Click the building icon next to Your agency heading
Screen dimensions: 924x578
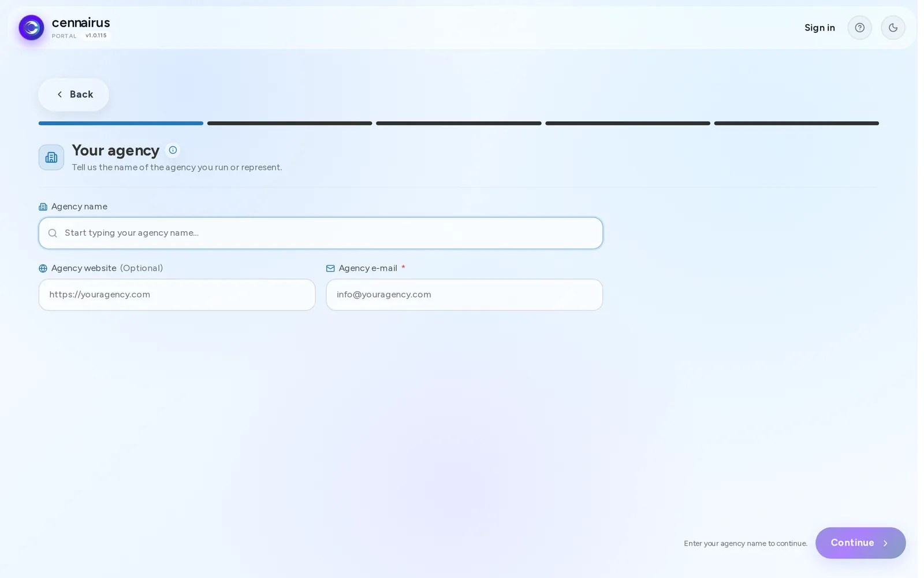tap(51, 157)
